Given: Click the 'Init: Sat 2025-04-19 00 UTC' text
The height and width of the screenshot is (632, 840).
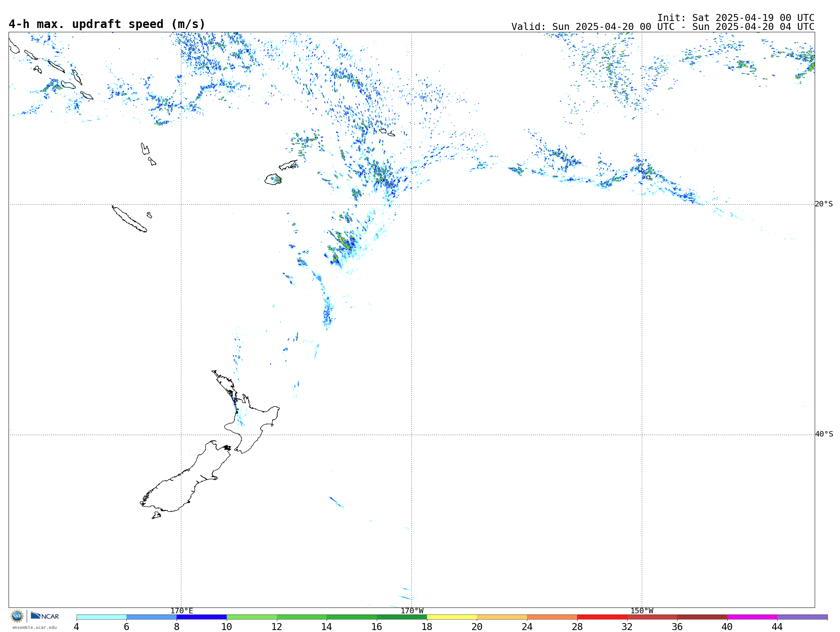Looking at the screenshot, I should click(736, 18).
